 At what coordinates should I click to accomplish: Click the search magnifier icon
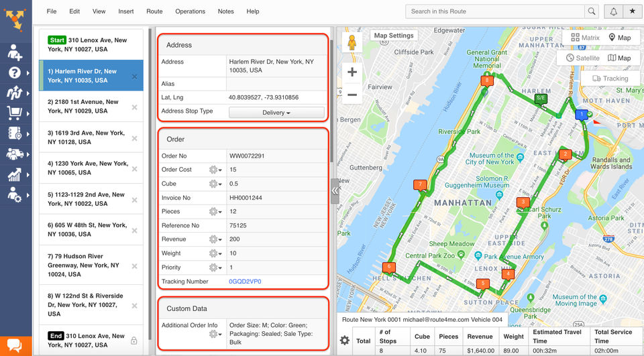tap(592, 11)
